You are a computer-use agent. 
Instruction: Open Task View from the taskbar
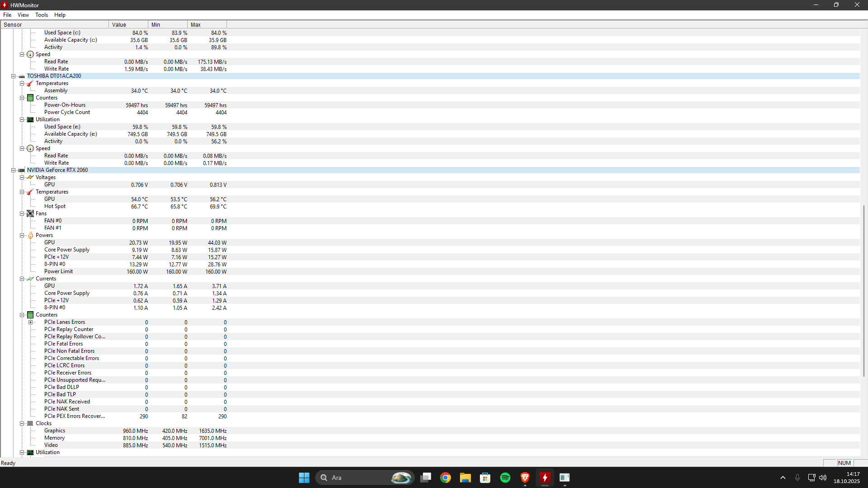click(x=426, y=478)
